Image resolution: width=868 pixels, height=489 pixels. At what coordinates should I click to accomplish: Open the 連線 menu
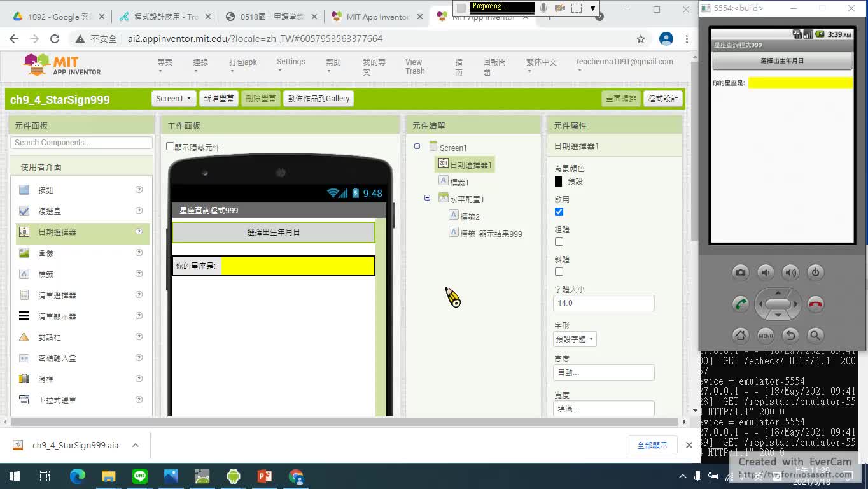click(x=200, y=66)
